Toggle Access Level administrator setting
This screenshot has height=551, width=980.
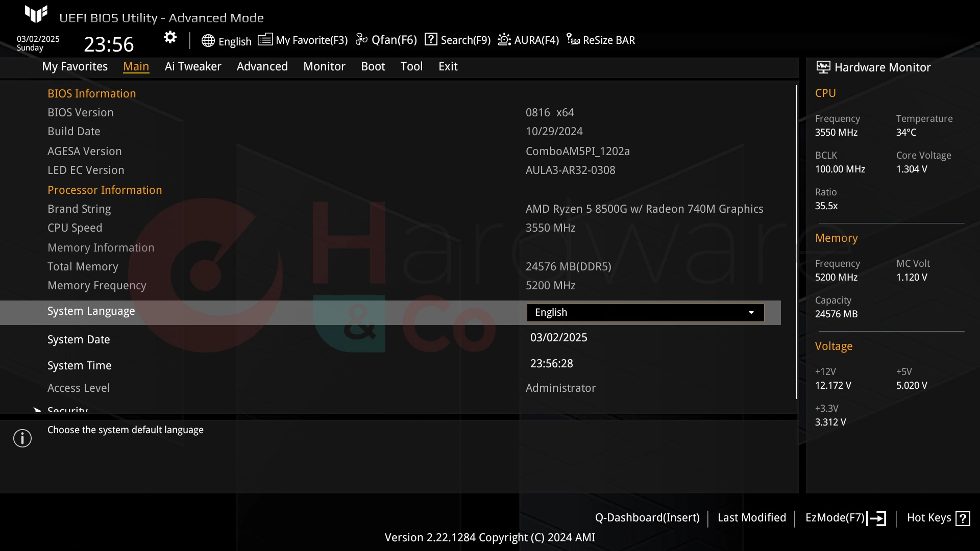coord(560,388)
